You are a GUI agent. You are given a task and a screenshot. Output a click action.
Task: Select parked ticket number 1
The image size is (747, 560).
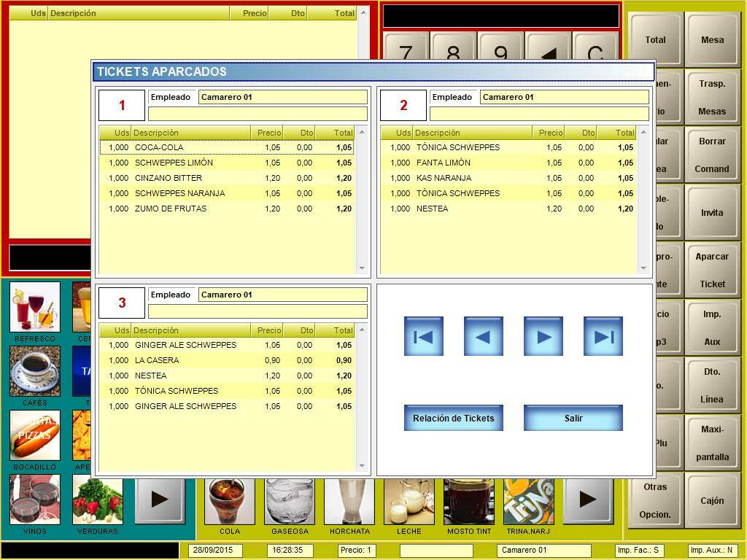coord(122,106)
